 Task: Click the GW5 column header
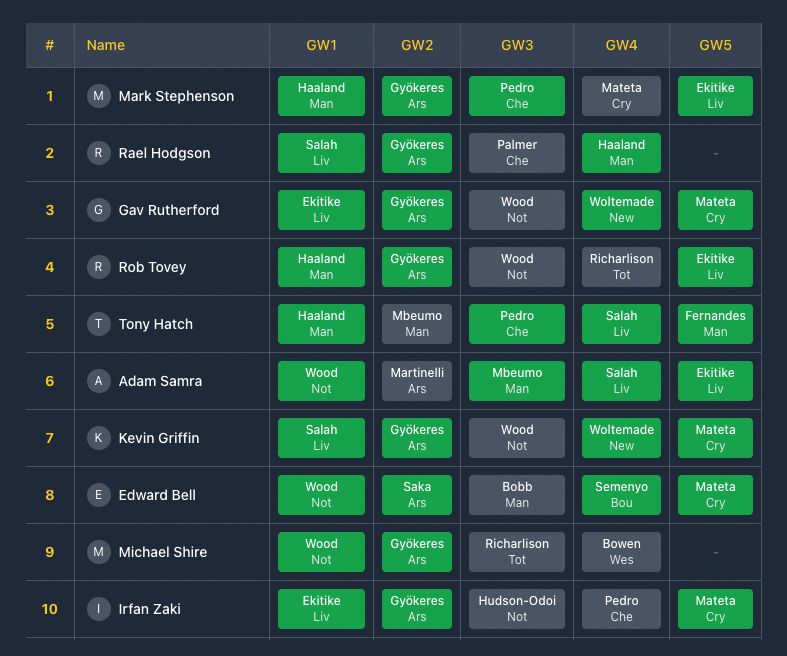click(x=715, y=45)
